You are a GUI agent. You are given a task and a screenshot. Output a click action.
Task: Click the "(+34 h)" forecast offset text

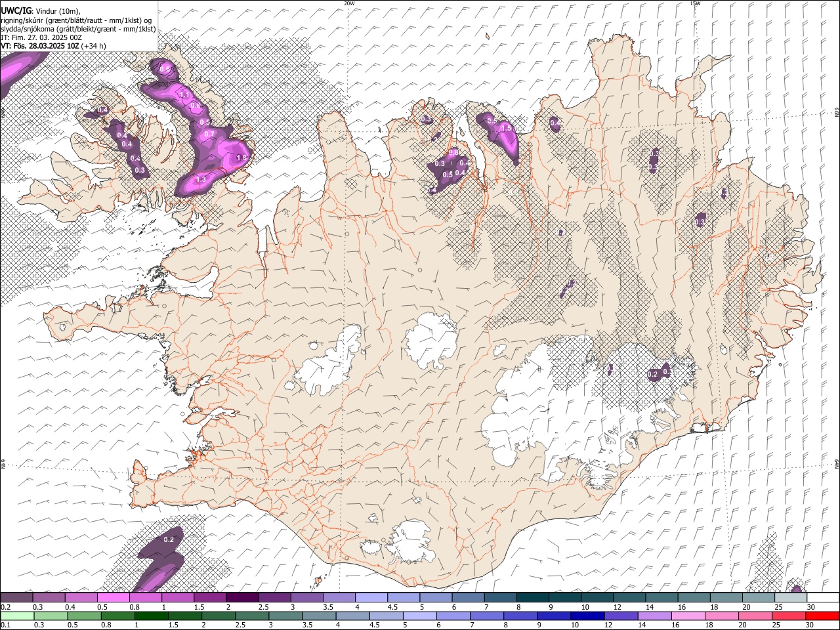click(x=94, y=46)
